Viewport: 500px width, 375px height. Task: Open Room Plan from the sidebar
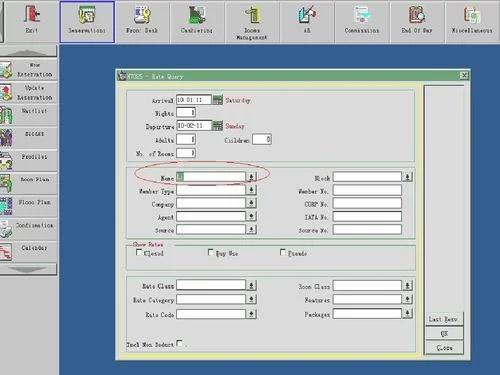(28, 184)
